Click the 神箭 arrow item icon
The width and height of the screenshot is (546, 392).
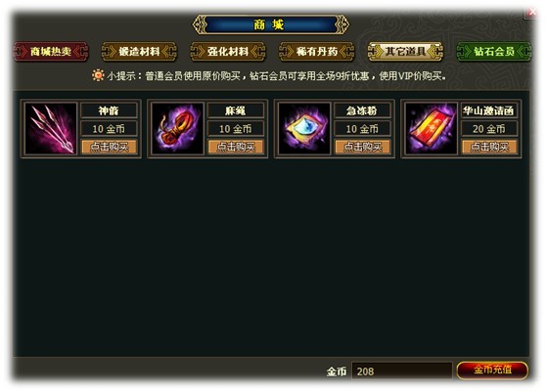click(x=51, y=129)
